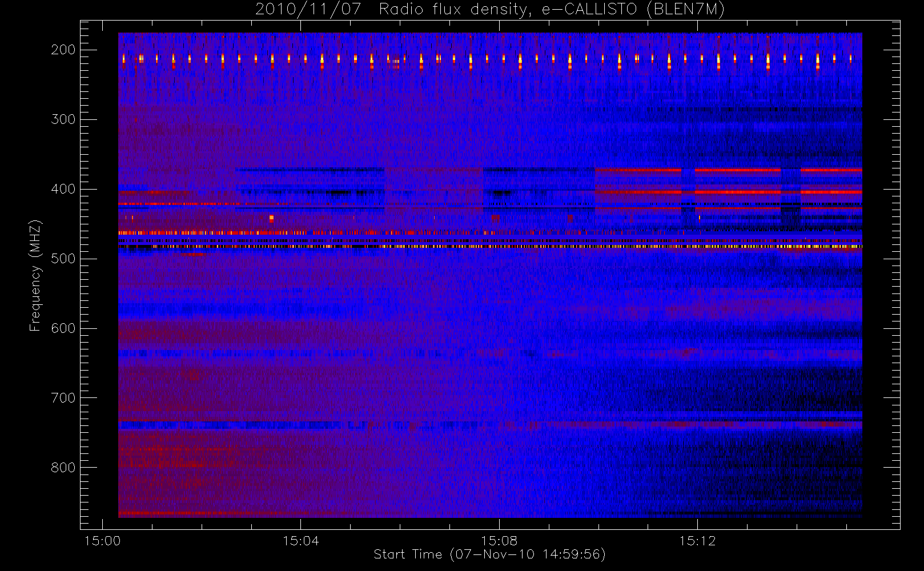Click the 400 frequency tick label
The height and width of the screenshot is (571, 924).
tap(63, 189)
